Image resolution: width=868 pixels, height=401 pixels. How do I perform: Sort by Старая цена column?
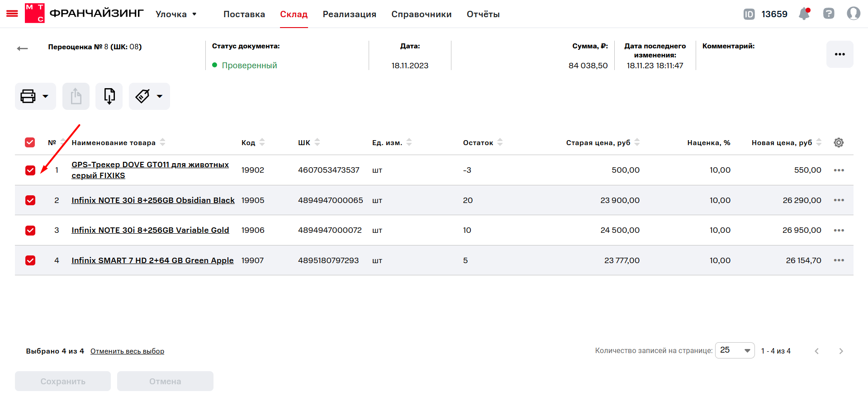click(x=637, y=142)
